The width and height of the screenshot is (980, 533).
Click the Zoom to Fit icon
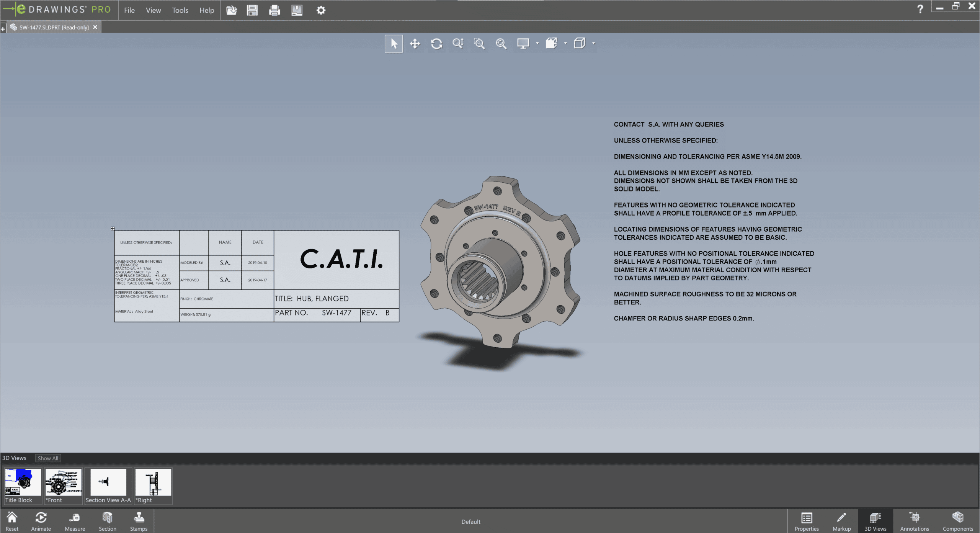[501, 44]
